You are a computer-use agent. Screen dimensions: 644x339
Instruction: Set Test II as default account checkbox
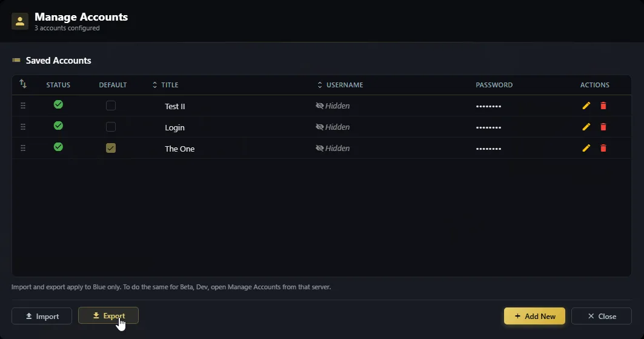tap(111, 106)
